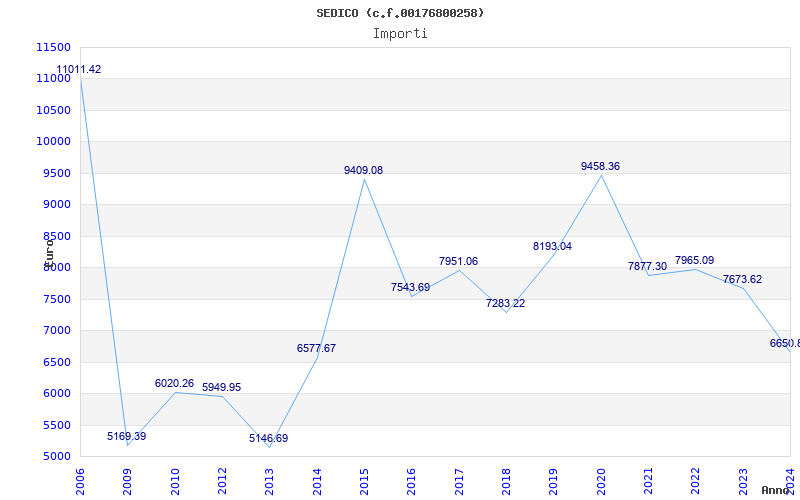Screen dimensions: 800x500
Task: Select the 2023 x-axis tick
Action: pyautogui.click(x=743, y=481)
